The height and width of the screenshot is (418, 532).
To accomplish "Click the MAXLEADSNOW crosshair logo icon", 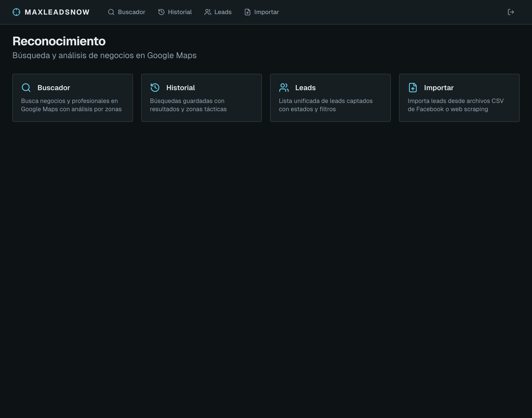I will pyautogui.click(x=16, y=12).
